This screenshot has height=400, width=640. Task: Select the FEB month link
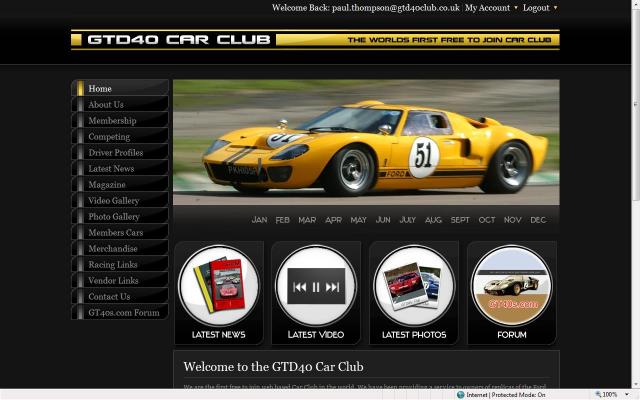(x=282, y=220)
